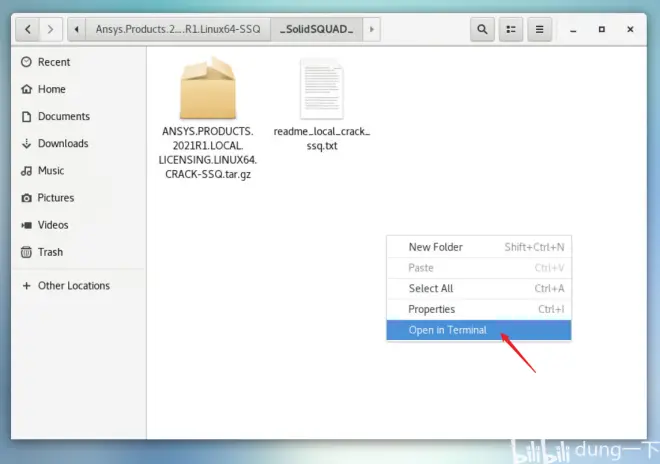Open Trash in the sidebar
The image size is (660, 464).
click(79, 252)
